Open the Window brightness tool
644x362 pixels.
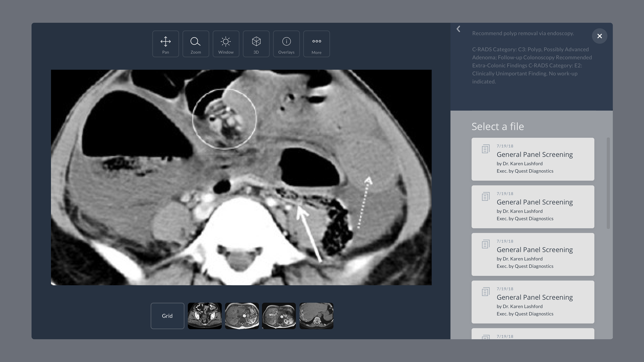pos(226,44)
